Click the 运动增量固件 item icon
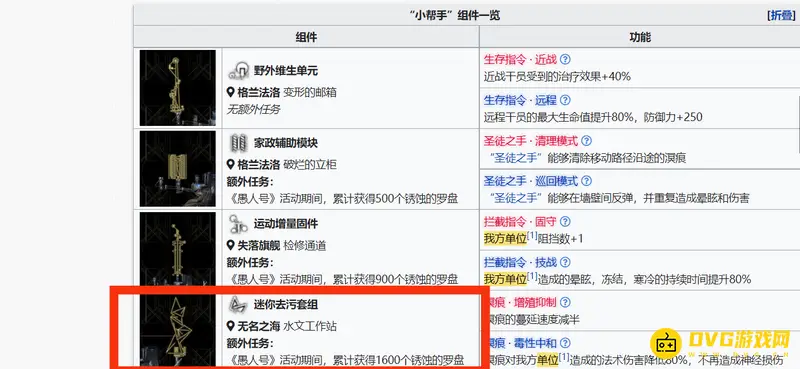This screenshot has height=369, width=800. (x=238, y=224)
